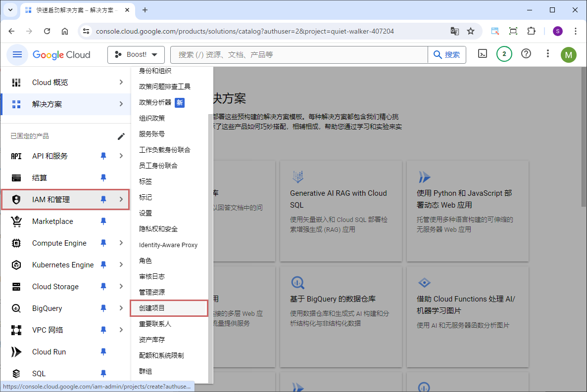Image resolution: width=587 pixels, height=392 pixels.
Task: Unpin API 和服务 from pinned products
Action: (x=103, y=156)
